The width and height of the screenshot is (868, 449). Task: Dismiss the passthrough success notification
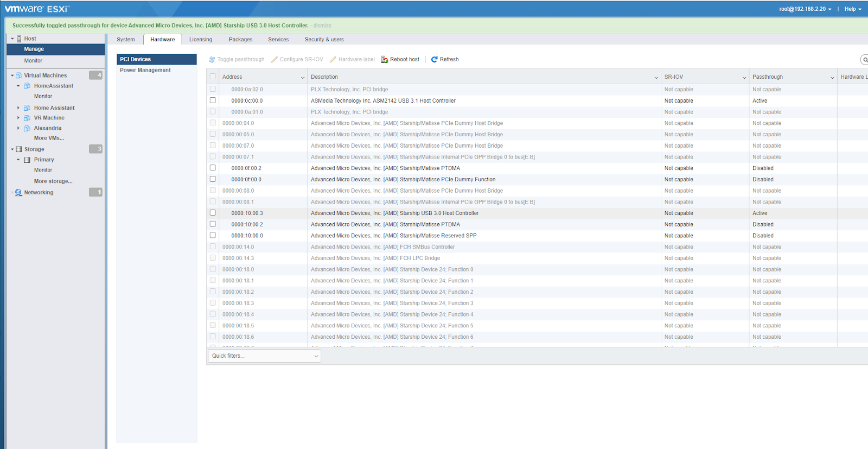(322, 26)
